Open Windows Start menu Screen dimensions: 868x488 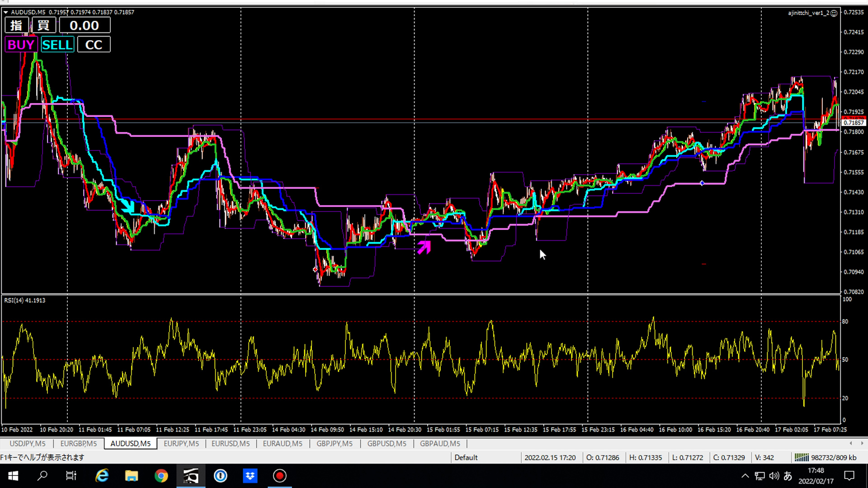pyautogui.click(x=13, y=476)
